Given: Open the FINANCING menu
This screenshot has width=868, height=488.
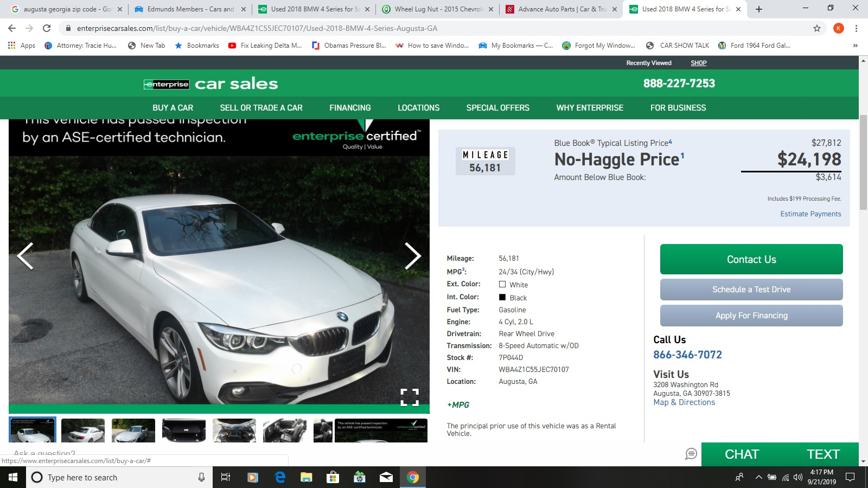Looking at the screenshot, I should [350, 108].
